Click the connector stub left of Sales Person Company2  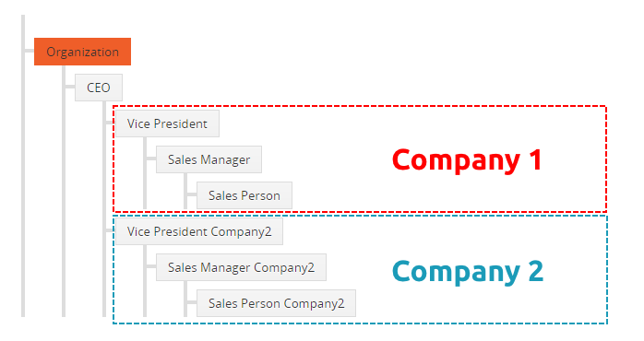click(192, 302)
